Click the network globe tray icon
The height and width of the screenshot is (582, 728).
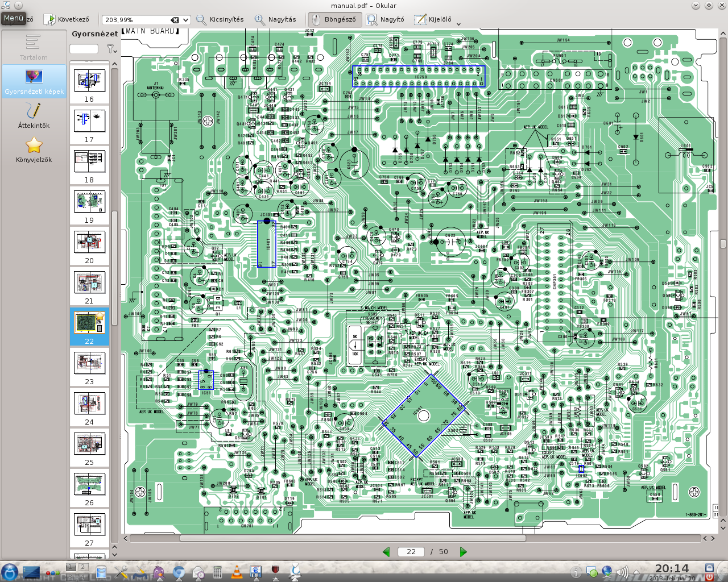tap(607, 572)
